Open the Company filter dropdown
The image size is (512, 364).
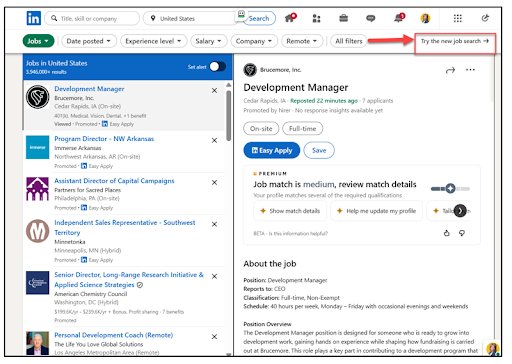[254, 41]
